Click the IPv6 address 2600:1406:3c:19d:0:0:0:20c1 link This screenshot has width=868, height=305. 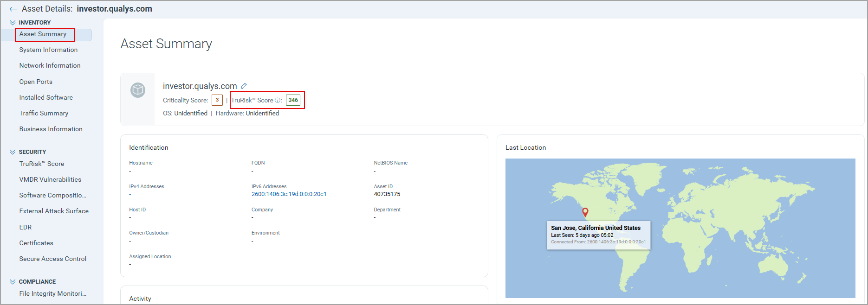[289, 194]
